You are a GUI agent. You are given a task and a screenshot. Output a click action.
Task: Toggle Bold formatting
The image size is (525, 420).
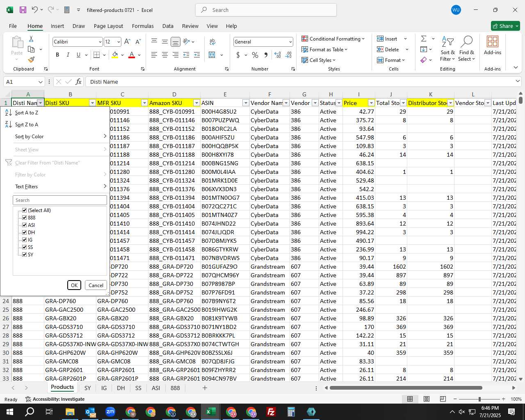pos(57,55)
